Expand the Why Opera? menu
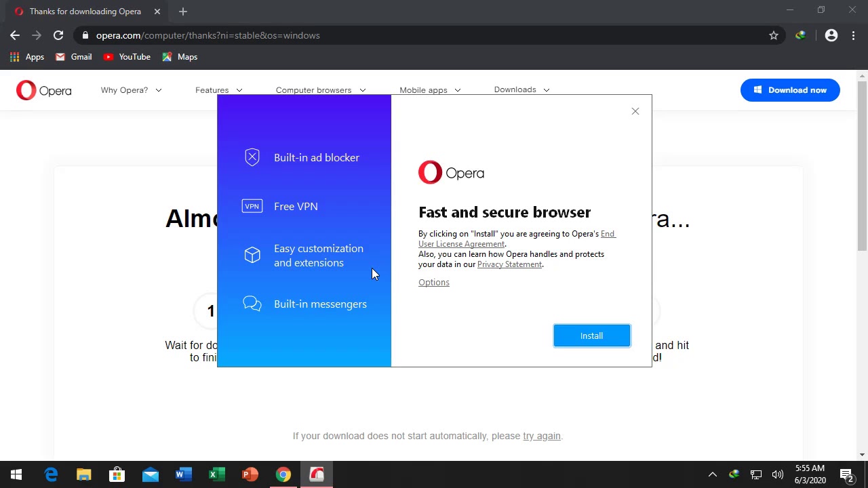868x488 pixels. pyautogui.click(x=131, y=90)
